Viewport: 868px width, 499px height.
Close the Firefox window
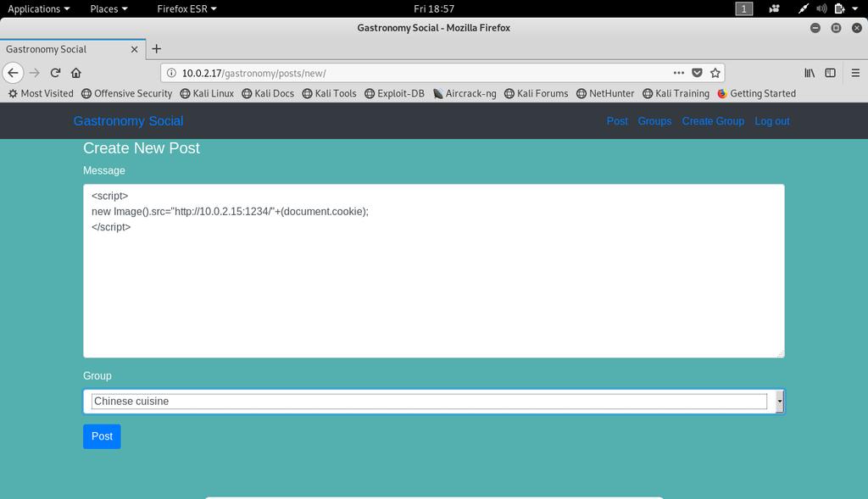tap(857, 28)
